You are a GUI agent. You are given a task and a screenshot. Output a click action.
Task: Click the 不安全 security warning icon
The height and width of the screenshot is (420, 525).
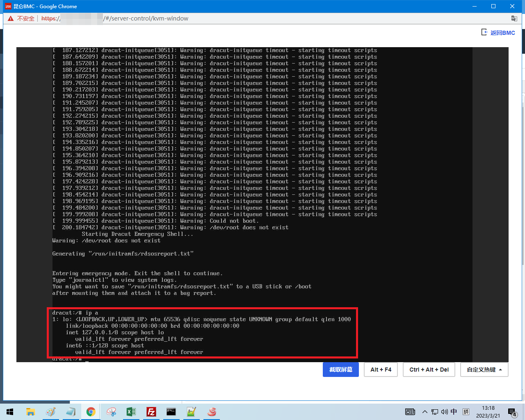[11, 18]
